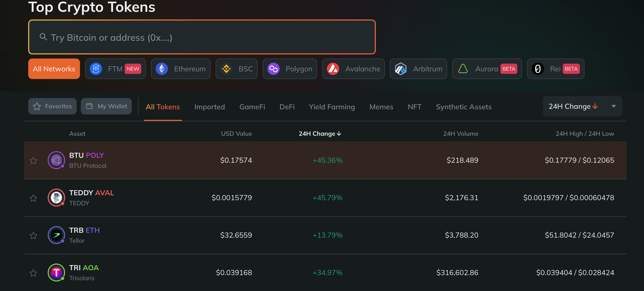The image size is (644, 291).
Task: Sort by USD Value column header
Action: tap(236, 134)
